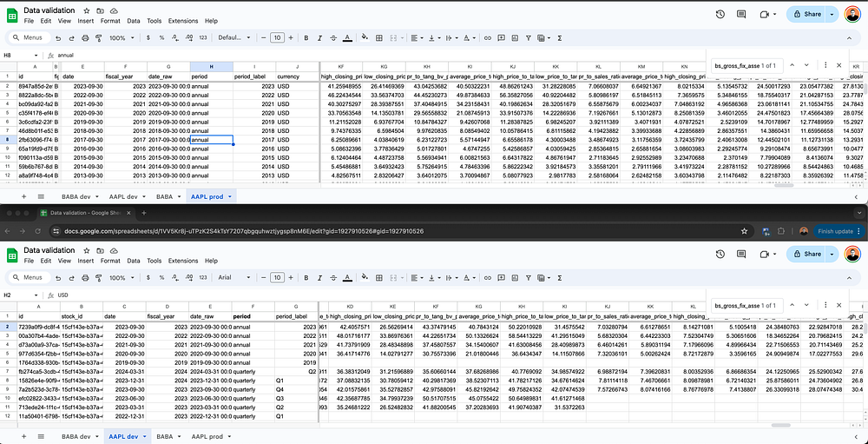This screenshot has height=444, width=868.
Task: Switch to the BABA dev tab in the bottom window
Action: click(x=80, y=434)
